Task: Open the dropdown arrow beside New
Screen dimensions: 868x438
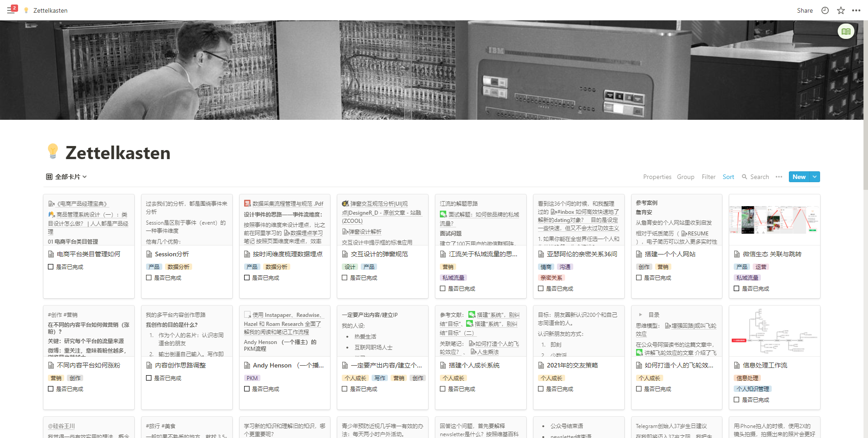Action: [x=815, y=177]
